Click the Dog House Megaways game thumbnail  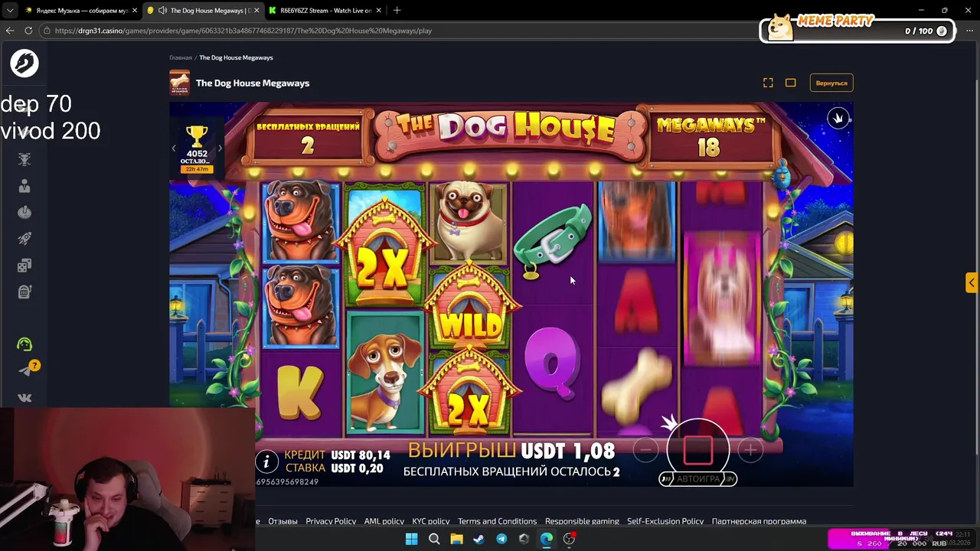179,83
